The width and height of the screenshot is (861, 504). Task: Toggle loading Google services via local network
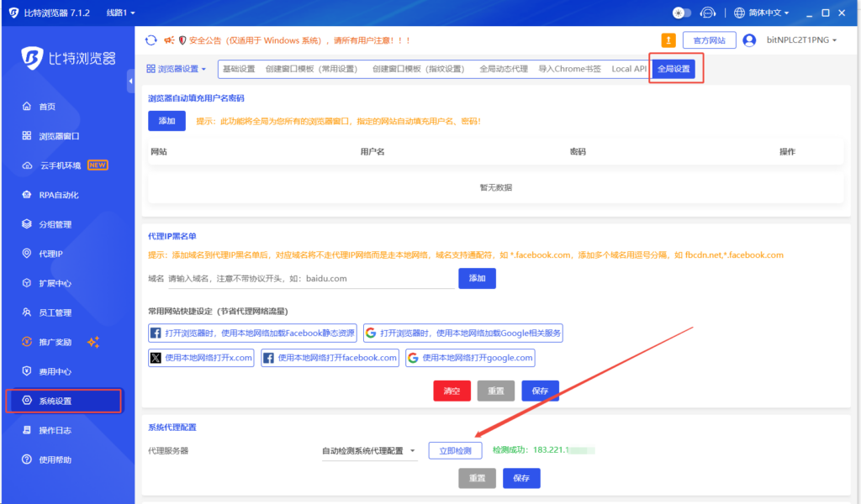[463, 333]
